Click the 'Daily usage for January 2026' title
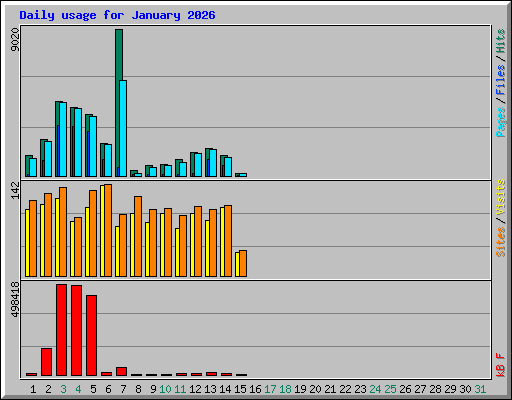 click(117, 15)
